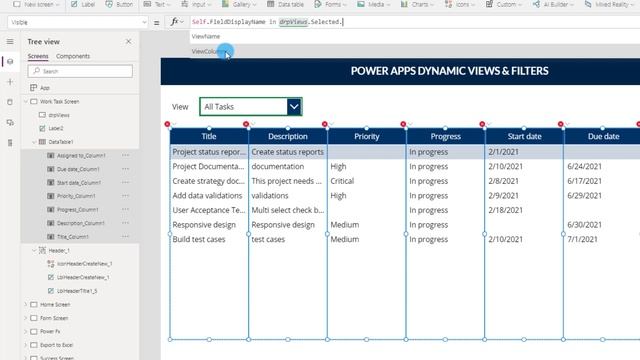Select LblHeaderCreateNew_1 in tree
Screen dimensions: 640x360
tap(83, 277)
